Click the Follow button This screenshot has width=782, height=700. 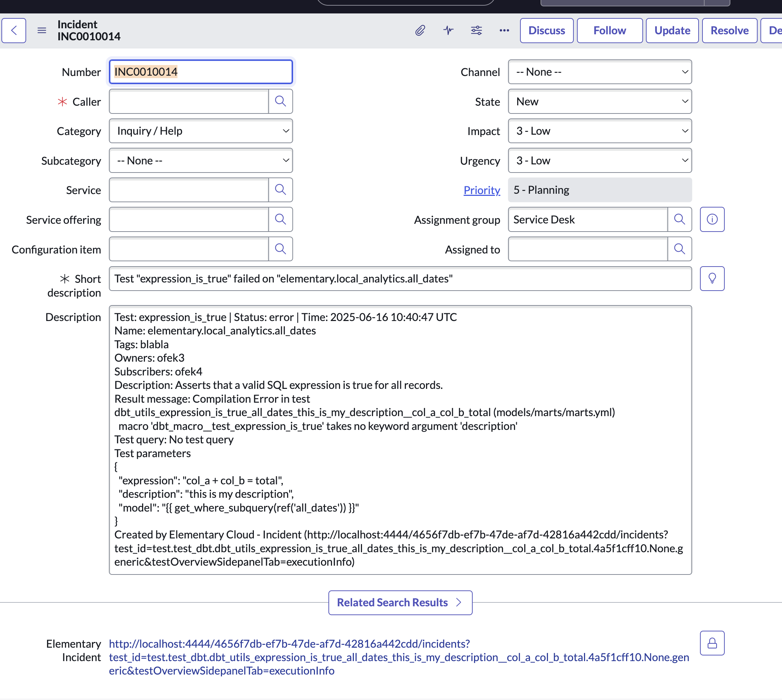coord(610,30)
